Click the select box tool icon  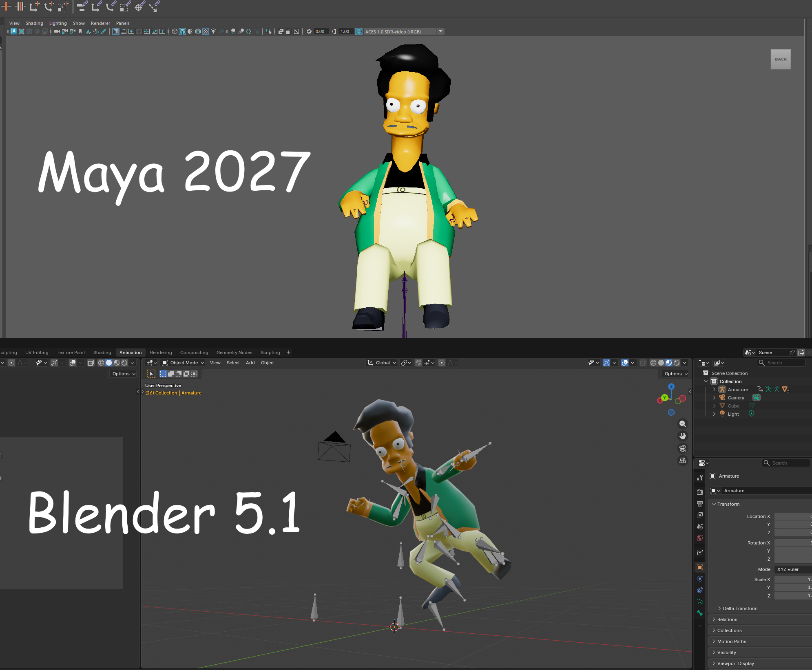pyautogui.click(x=151, y=374)
